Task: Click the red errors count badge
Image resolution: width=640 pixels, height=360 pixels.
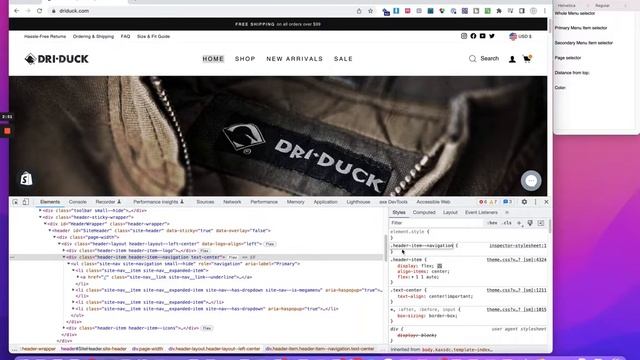Action: 482,202
